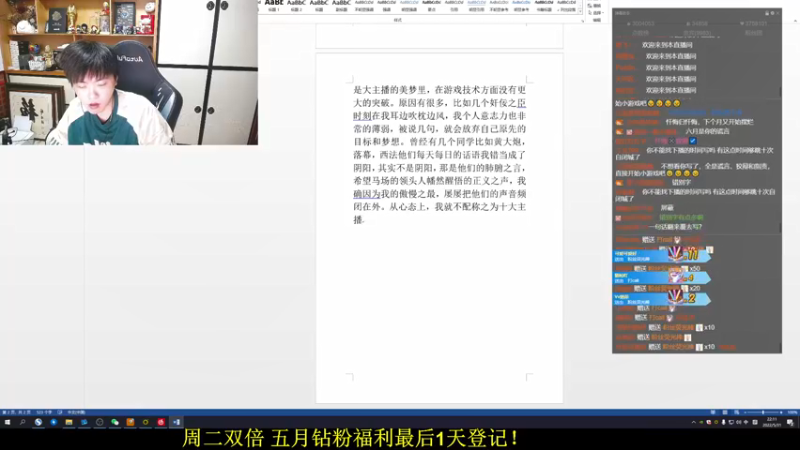Screen dimensions: 800x450
Task: Apply the 标题 2 heading style
Action: (x=296, y=6)
